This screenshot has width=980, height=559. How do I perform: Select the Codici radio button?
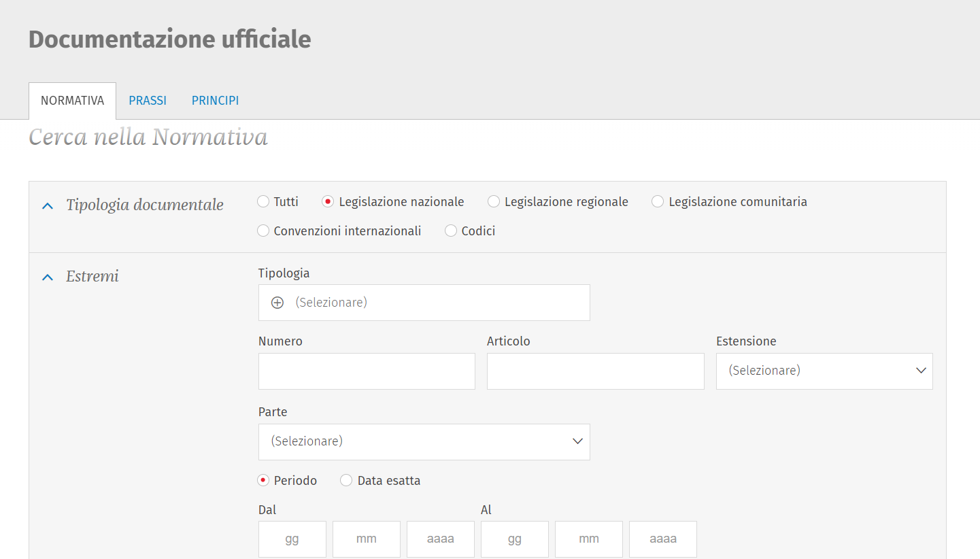(x=451, y=231)
